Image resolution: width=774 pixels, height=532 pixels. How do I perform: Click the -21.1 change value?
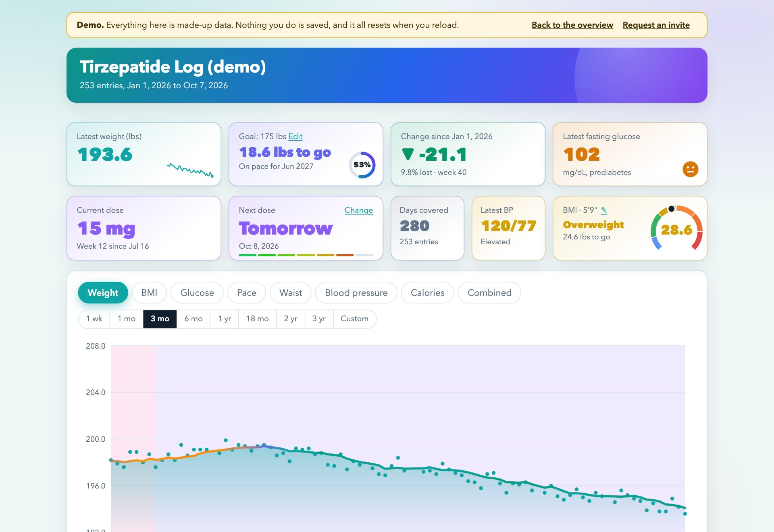point(443,155)
